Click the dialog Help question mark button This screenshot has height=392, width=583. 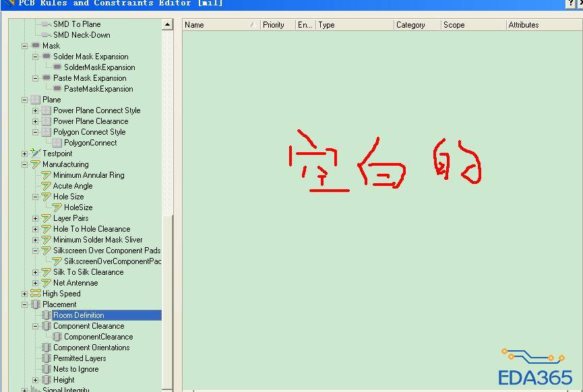571,3
